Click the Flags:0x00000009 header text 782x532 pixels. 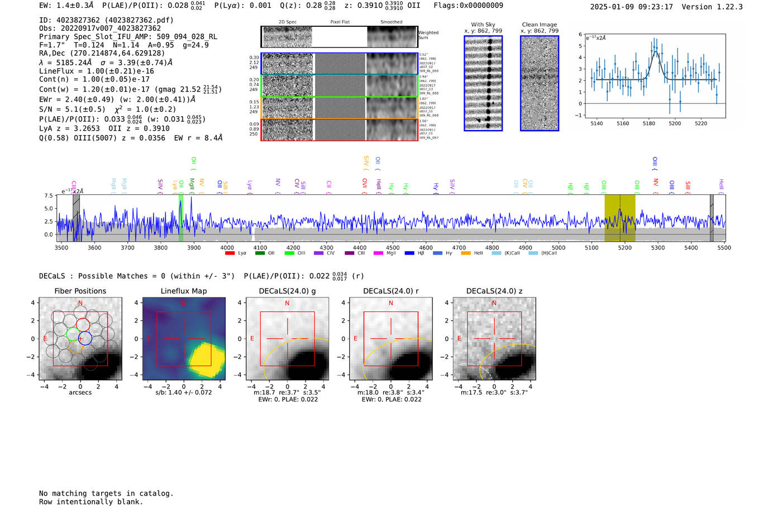click(468, 6)
